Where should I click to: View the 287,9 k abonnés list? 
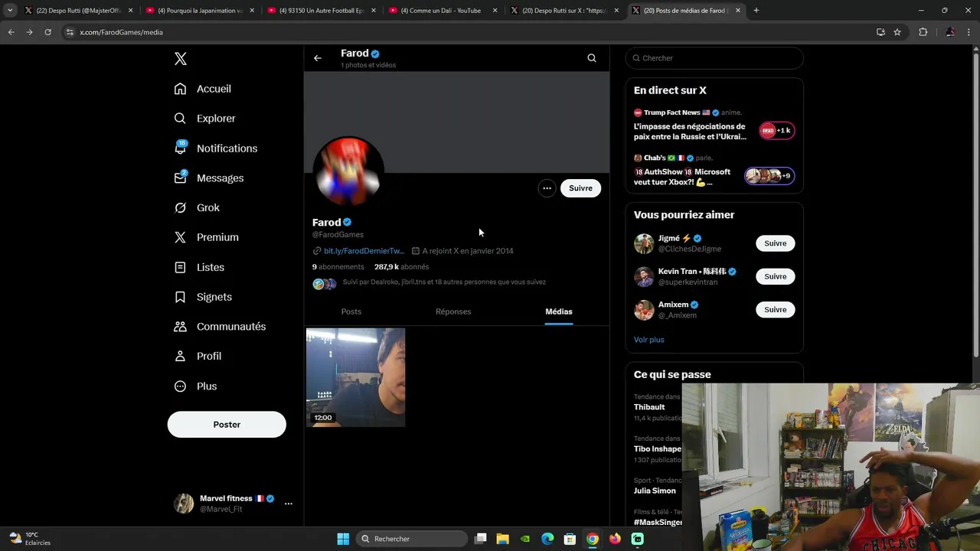(401, 267)
